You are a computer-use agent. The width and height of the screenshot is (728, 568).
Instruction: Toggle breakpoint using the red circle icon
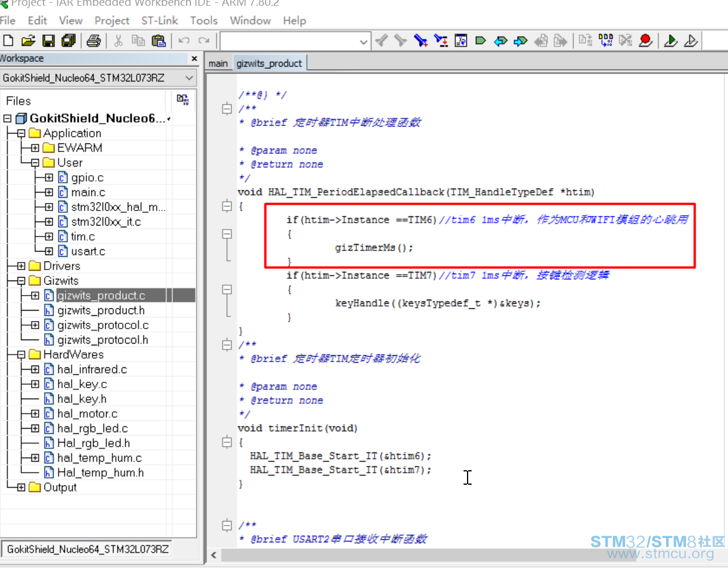[x=645, y=40]
